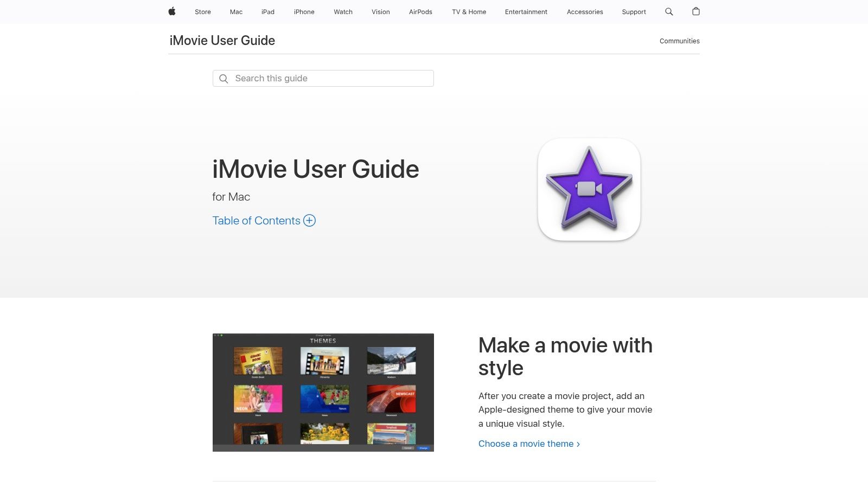Click the iMovie purple star app icon
The height and width of the screenshot is (488, 868).
589,189
